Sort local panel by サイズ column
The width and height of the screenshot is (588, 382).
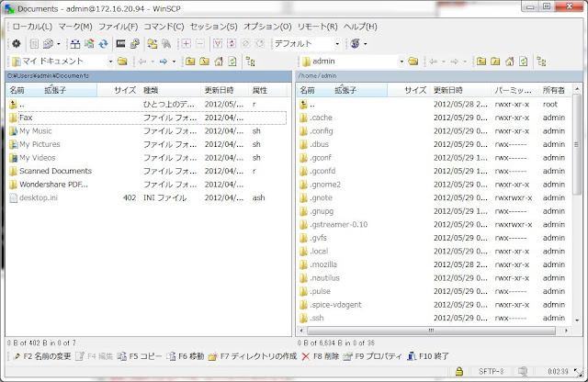[119, 90]
